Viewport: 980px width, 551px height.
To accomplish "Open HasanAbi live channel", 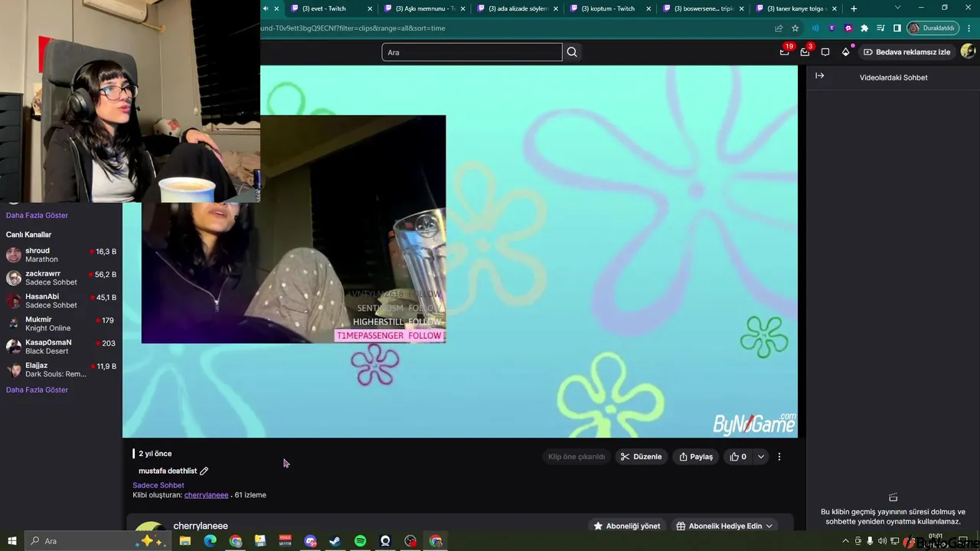I will coord(61,301).
